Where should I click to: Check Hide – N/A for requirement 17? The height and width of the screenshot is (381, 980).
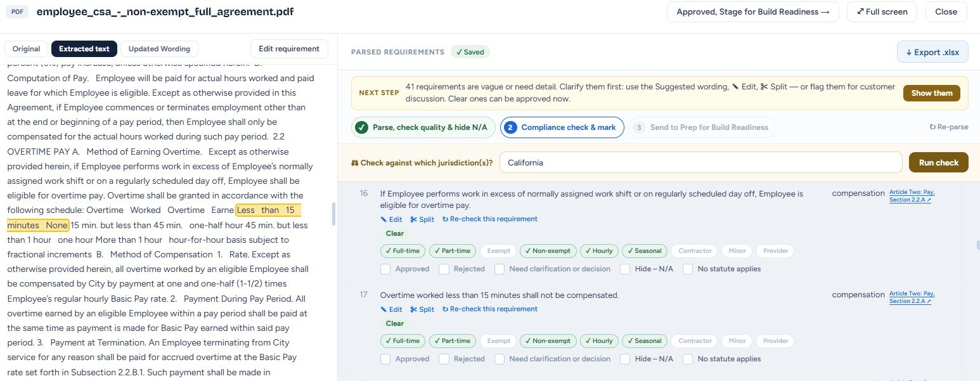pyautogui.click(x=625, y=359)
